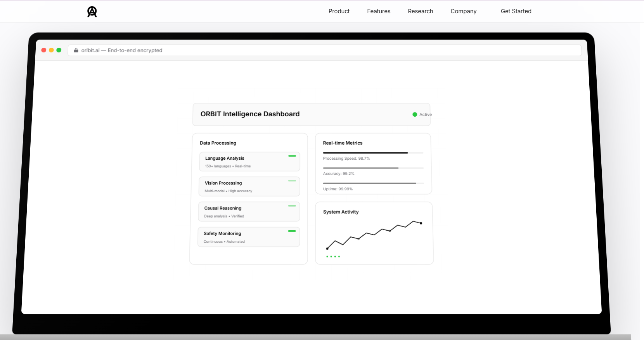Click the System Activity heading
Image resolution: width=644 pixels, height=340 pixels.
point(341,212)
